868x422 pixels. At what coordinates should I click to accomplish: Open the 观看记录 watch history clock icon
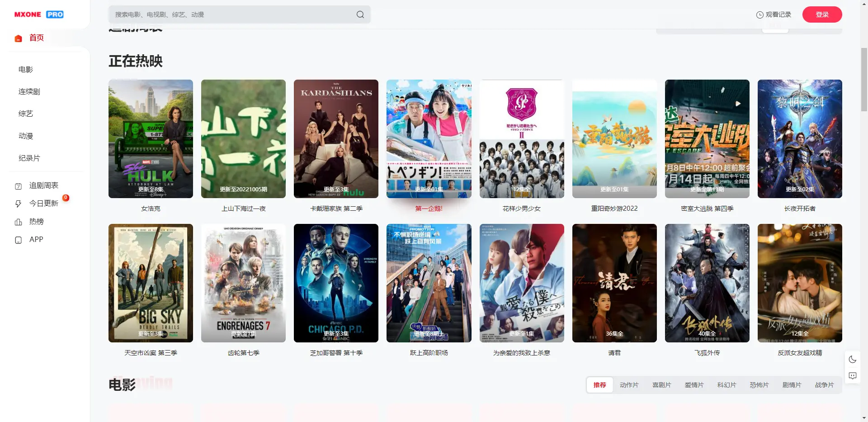[x=760, y=15]
